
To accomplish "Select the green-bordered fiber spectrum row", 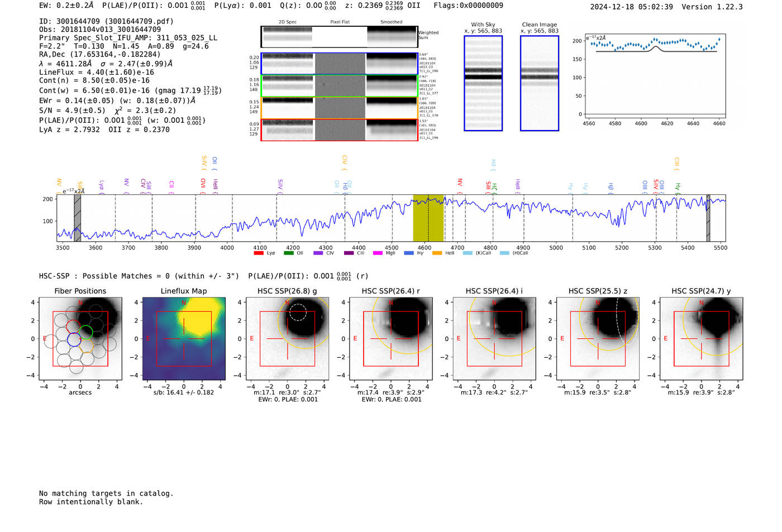I will (x=339, y=86).
